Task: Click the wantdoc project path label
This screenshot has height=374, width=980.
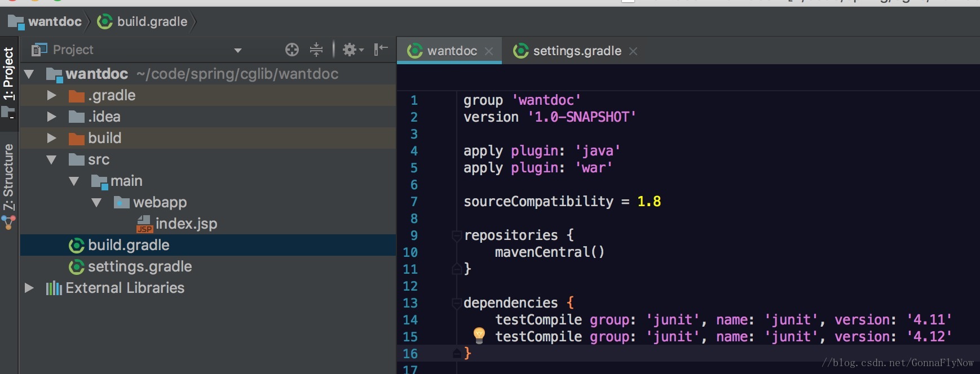Action: [x=237, y=74]
